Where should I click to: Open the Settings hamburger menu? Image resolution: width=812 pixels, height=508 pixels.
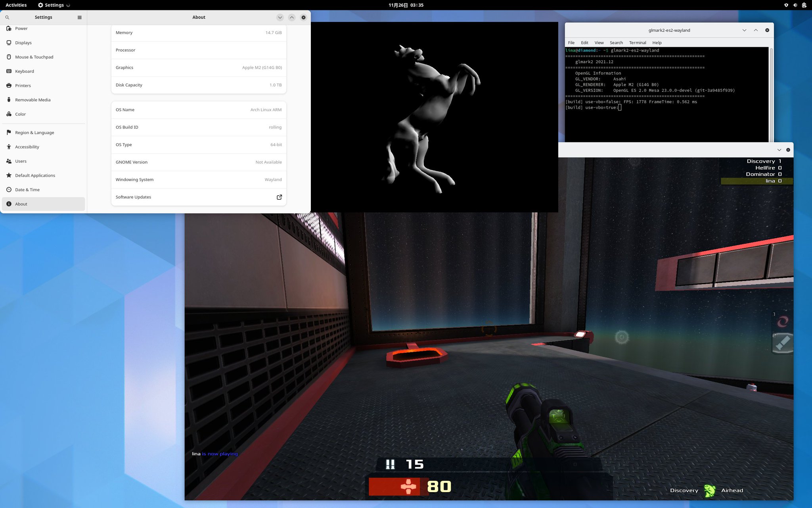point(79,17)
